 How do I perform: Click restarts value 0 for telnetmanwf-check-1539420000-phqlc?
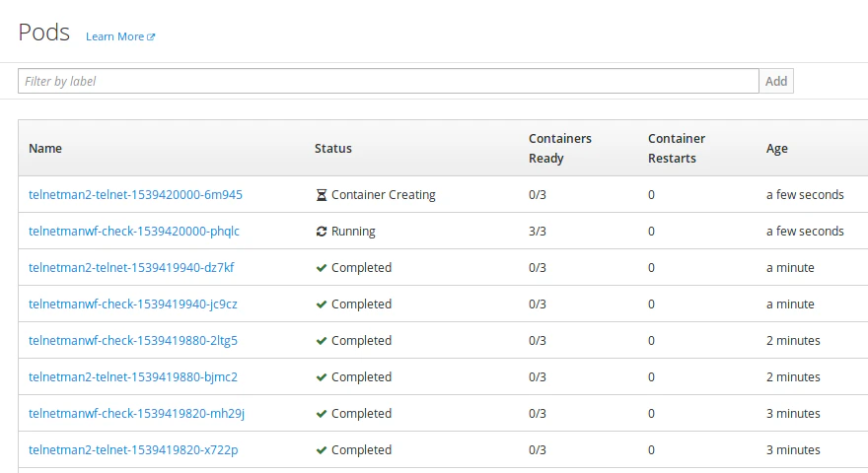[x=651, y=232]
